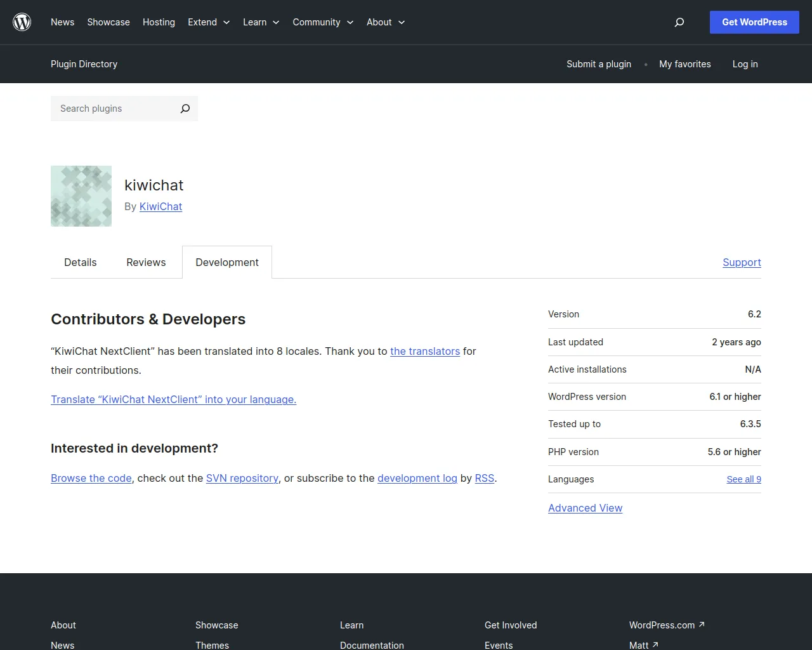Open Advanced View link
The height and width of the screenshot is (650, 812).
(585, 508)
